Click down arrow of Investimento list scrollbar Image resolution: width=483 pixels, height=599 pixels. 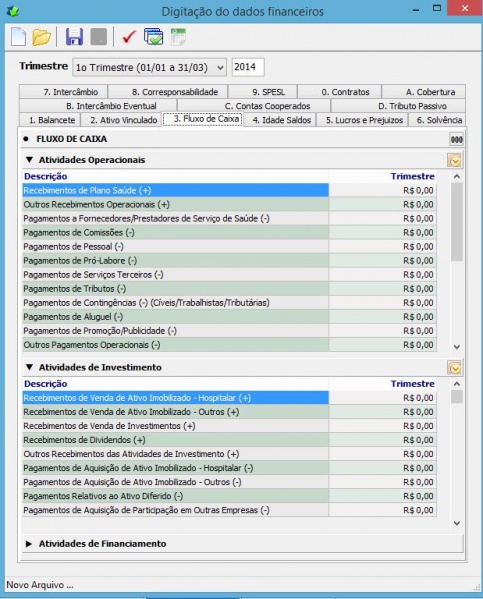tap(457, 523)
